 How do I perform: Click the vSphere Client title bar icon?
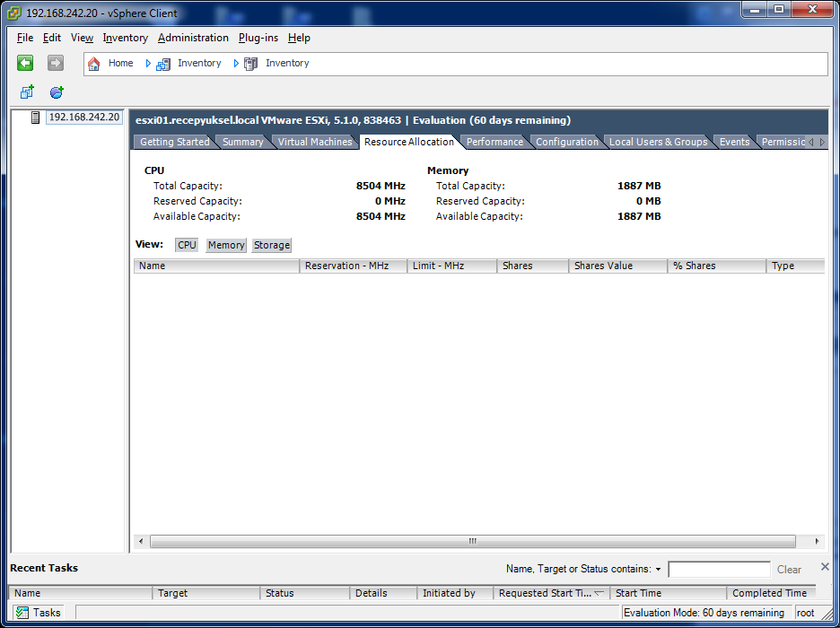14,13
